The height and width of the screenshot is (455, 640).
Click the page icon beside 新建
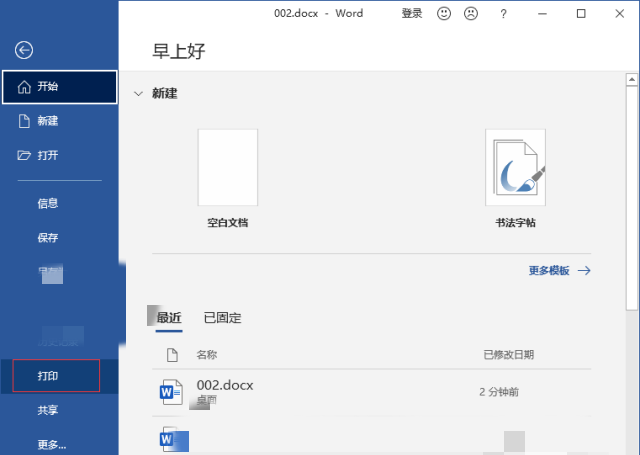[24, 121]
